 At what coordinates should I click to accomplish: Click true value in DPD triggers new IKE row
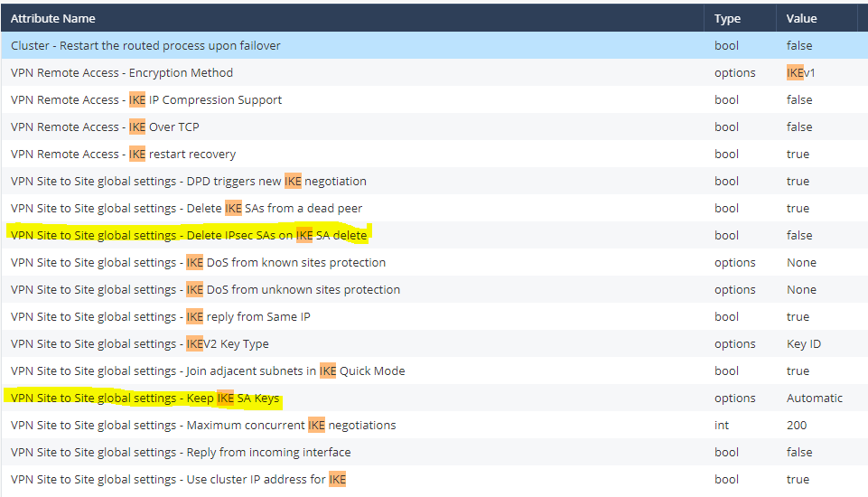[x=798, y=182]
